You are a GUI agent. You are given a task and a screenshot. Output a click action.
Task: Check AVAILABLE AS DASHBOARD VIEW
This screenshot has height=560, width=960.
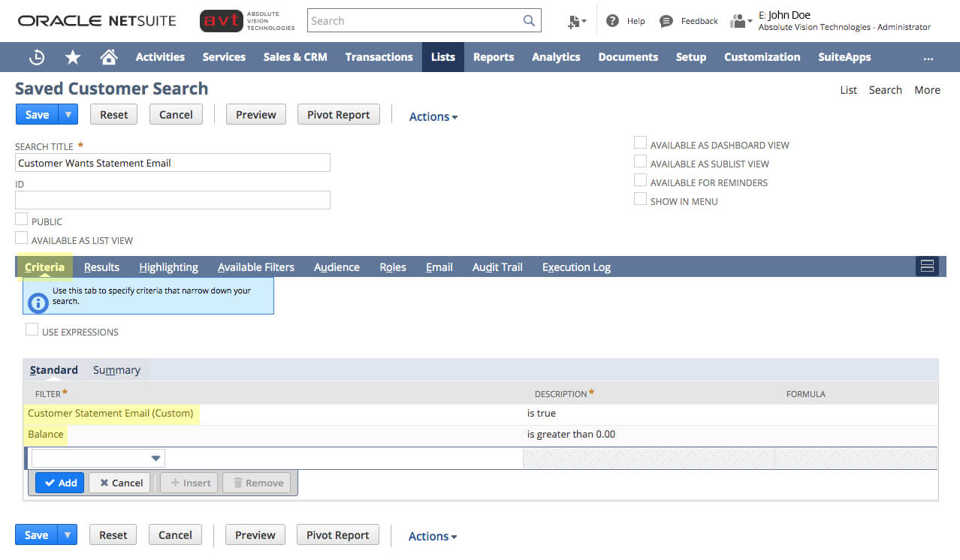[640, 142]
